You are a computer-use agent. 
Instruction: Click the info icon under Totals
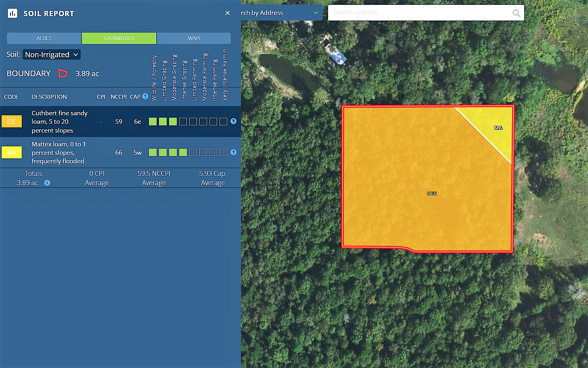coord(47,183)
